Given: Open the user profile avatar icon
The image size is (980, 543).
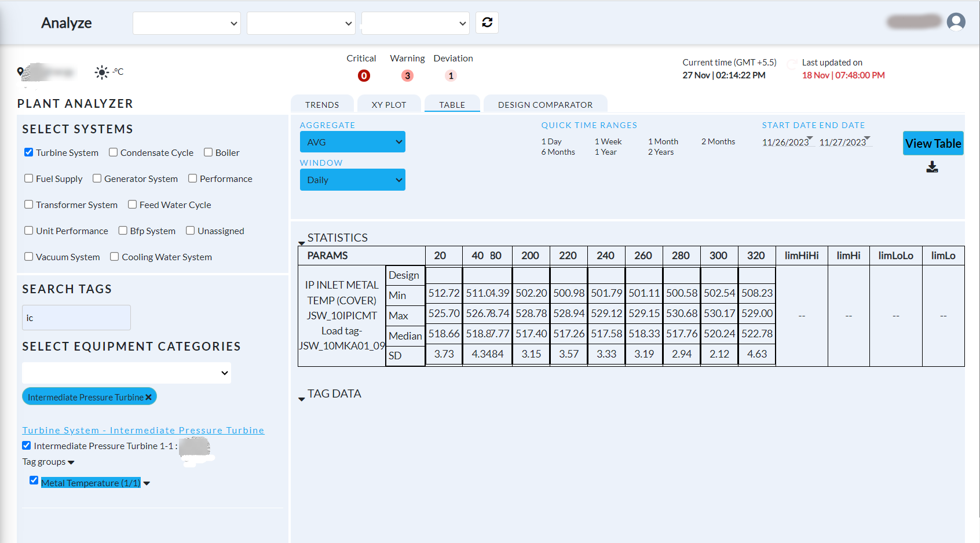Looking at the screenshot, I should (956, 22).
